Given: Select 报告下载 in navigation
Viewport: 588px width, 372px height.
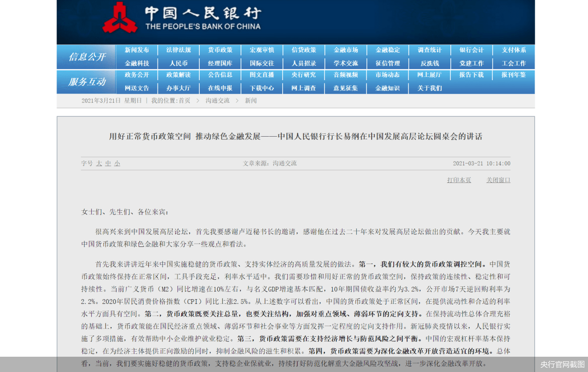Looking at the screenshot, I should tap(471, 75).
